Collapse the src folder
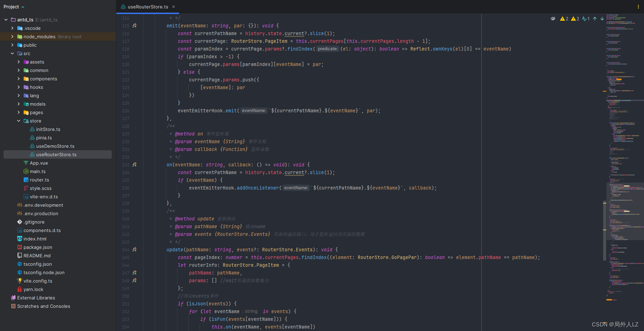This screenshot has width=644, height=331. (12, 53)
